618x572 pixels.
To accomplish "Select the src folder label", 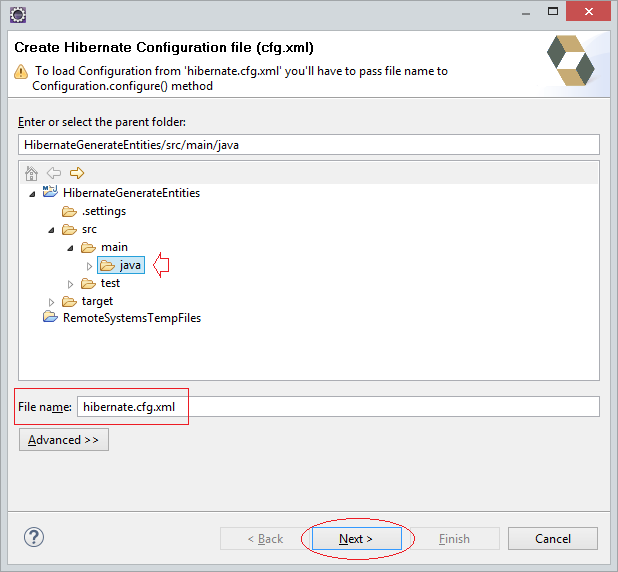I will coord(89,229).
